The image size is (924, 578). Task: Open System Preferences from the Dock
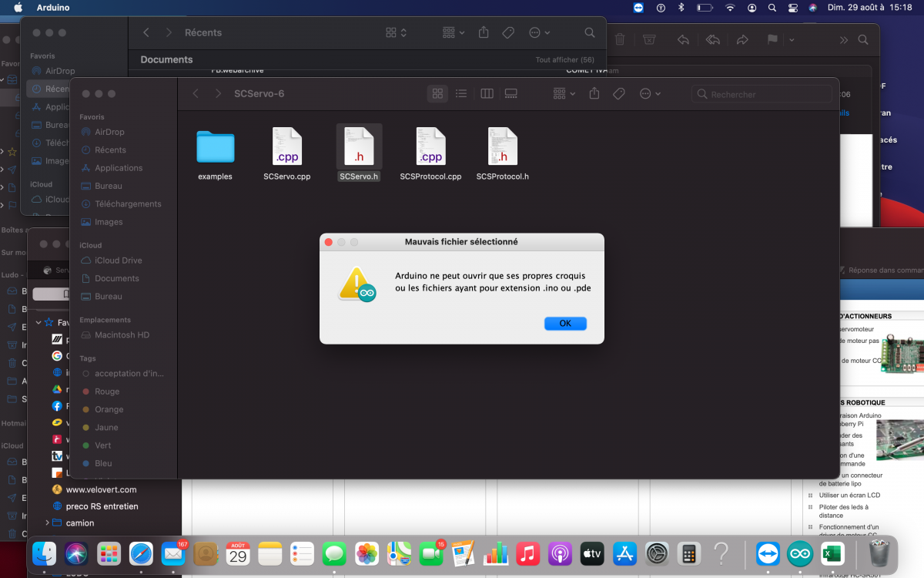click(x=657, y=553)
